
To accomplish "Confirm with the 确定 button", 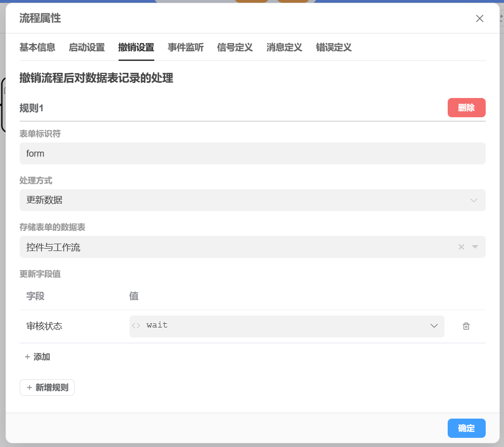I will click(466, 428).
